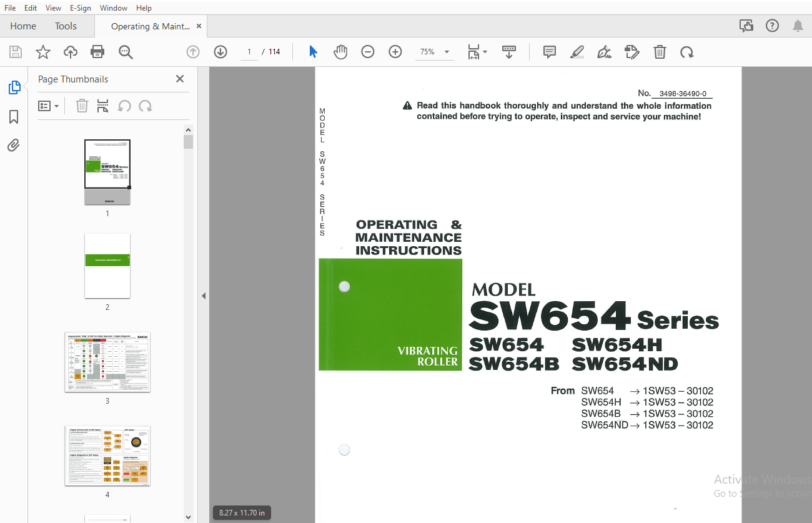Rotate page clockwise in thumbnails panel
Screen dimensions: 812x523
[146, 106]
